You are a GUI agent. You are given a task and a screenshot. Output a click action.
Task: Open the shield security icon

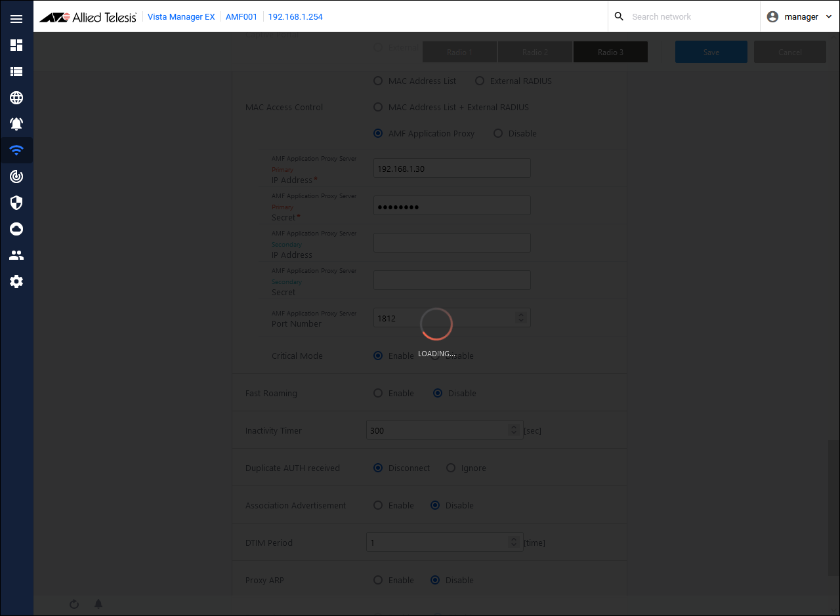16,203
